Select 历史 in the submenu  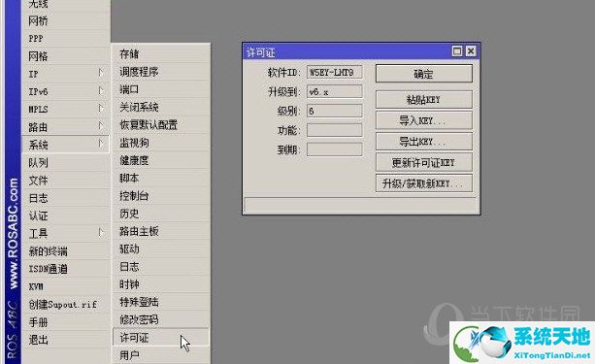point(161,214)
